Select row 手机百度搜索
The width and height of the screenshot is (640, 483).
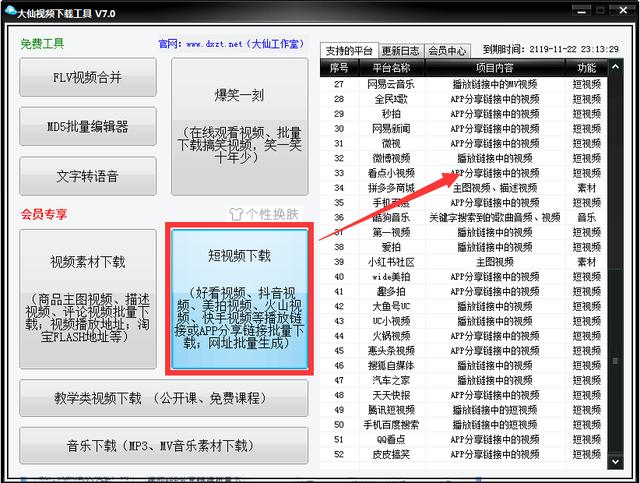463,425
